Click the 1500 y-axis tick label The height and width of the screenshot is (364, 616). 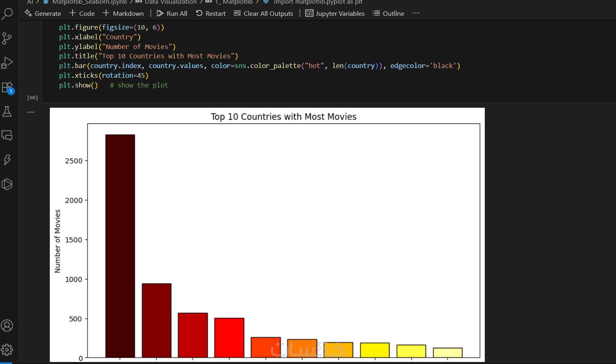click(74, 240)
